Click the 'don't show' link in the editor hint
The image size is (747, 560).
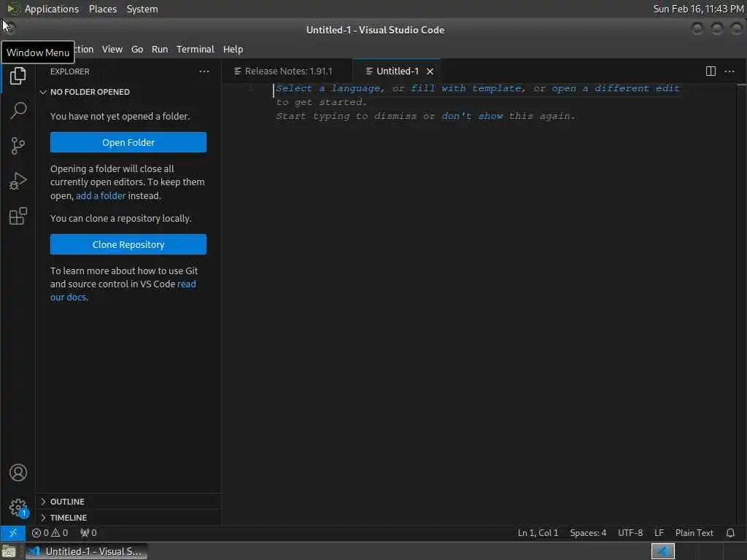tap(472, 116)
